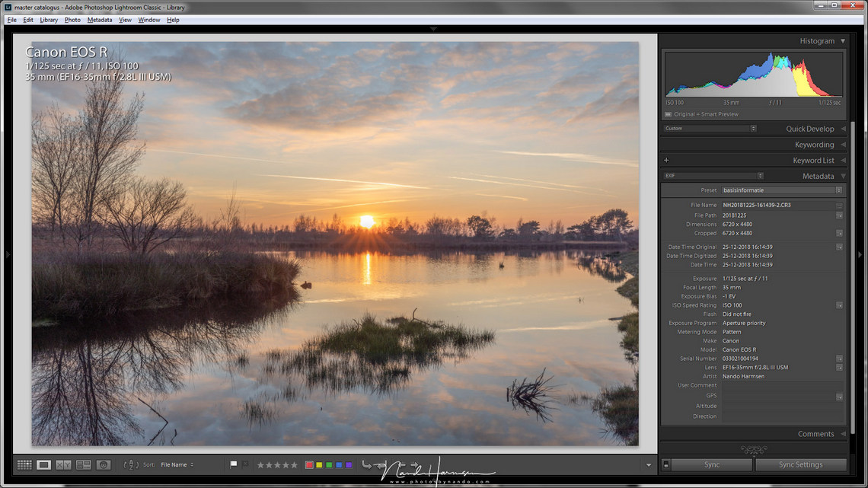Apply green color label
This screenshot has height=488, width=868.
330,464
